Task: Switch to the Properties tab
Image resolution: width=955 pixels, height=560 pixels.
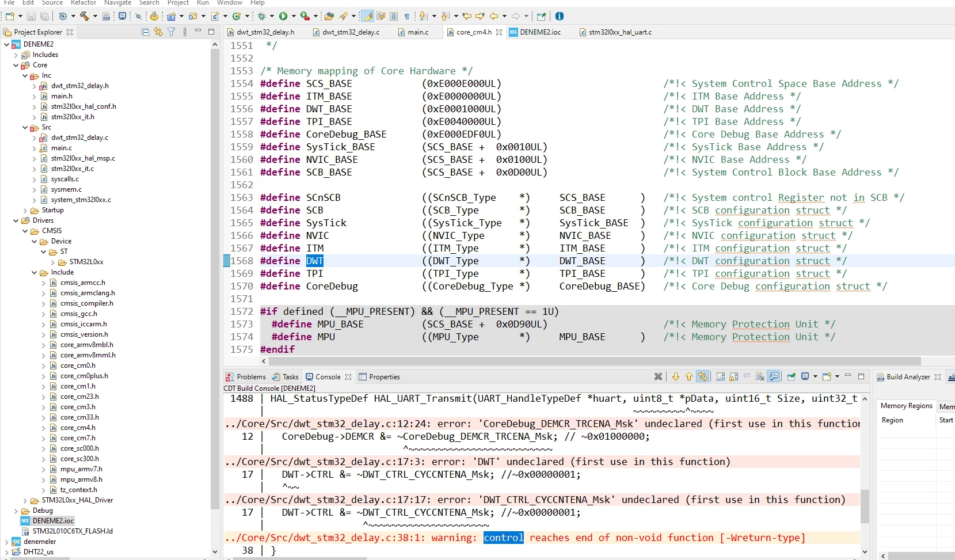Action: [379, 377]
